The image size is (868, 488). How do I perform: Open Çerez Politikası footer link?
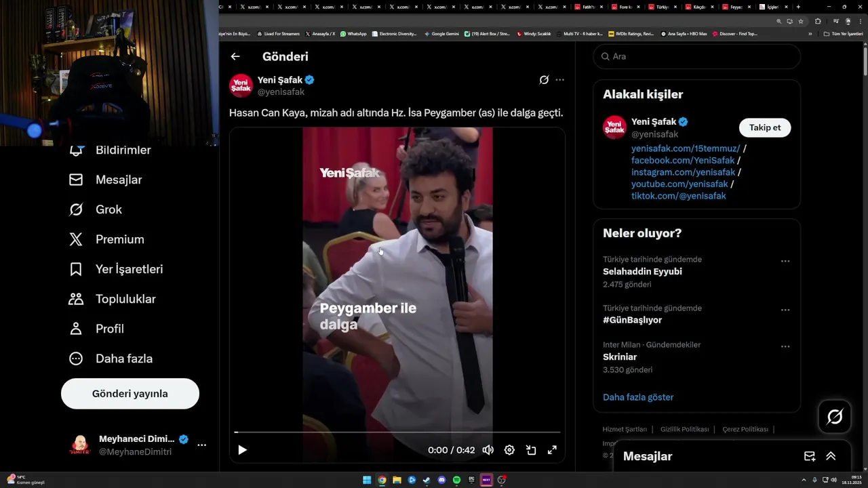coord(745,429)
